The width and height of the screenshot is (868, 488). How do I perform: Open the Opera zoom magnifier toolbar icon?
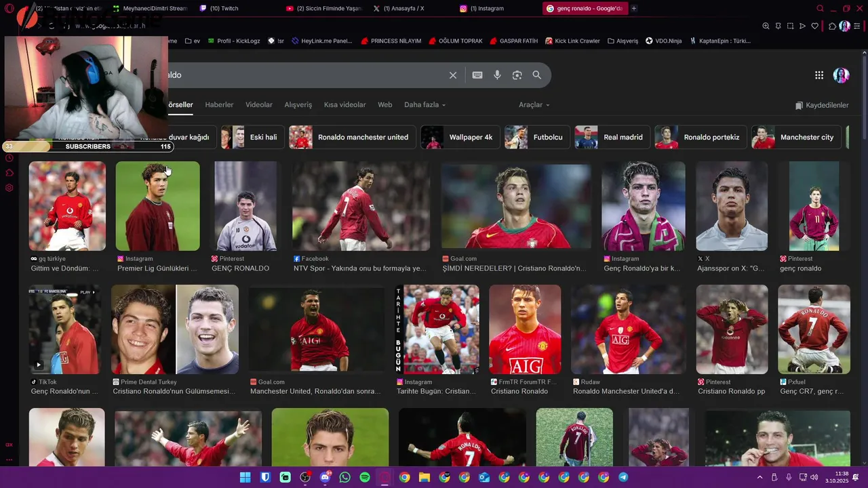[766, 26]
